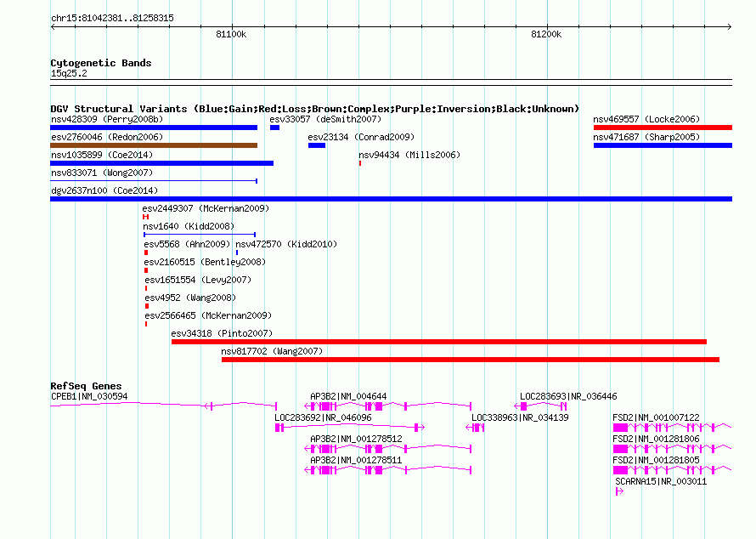Click the nsv833071 (Wong2007) label
This screenshot has height=539, width=756.
[x=102, y=173]
